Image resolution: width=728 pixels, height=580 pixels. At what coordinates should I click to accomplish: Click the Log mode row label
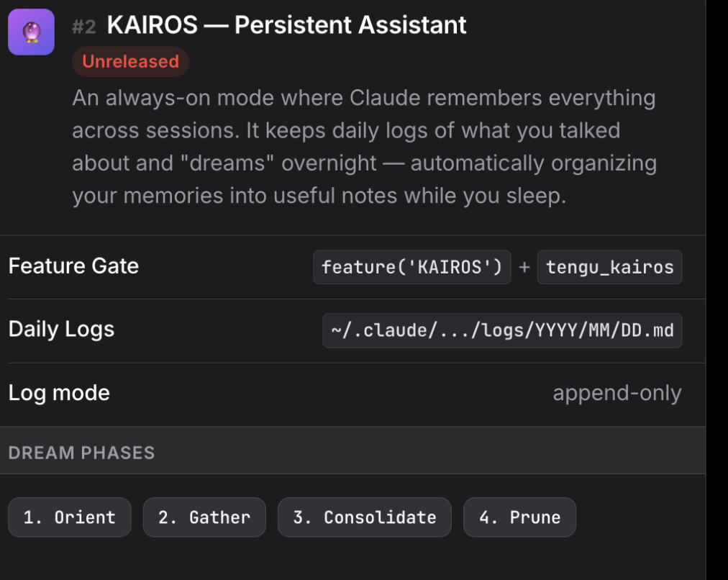(59, 393)
